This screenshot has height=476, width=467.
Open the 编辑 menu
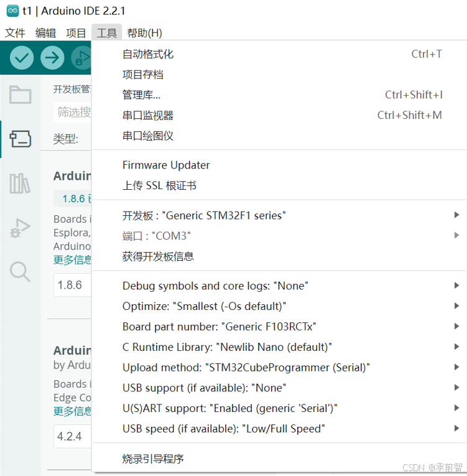click(x=45, y=33)
